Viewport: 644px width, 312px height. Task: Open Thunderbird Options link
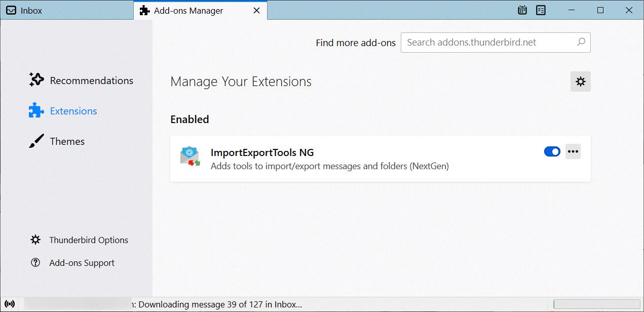point(89,240)
